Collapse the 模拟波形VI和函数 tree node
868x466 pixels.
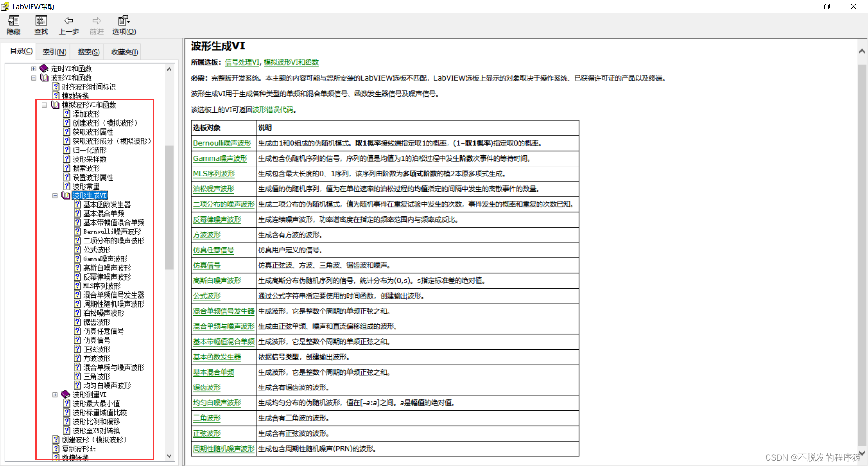44,105
